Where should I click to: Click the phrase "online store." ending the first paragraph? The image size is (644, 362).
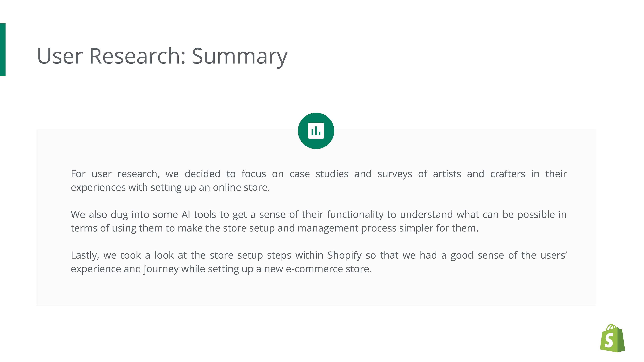241,187
